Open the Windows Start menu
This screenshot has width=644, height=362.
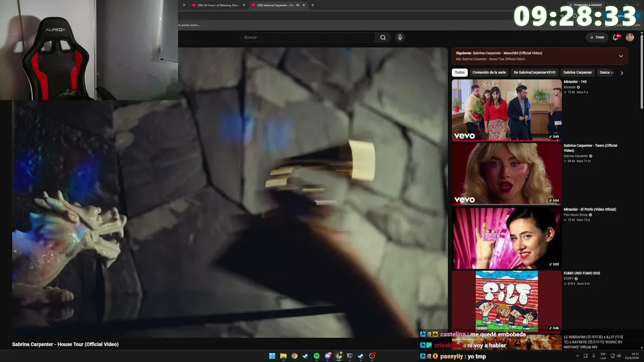(x=272, y=356)
